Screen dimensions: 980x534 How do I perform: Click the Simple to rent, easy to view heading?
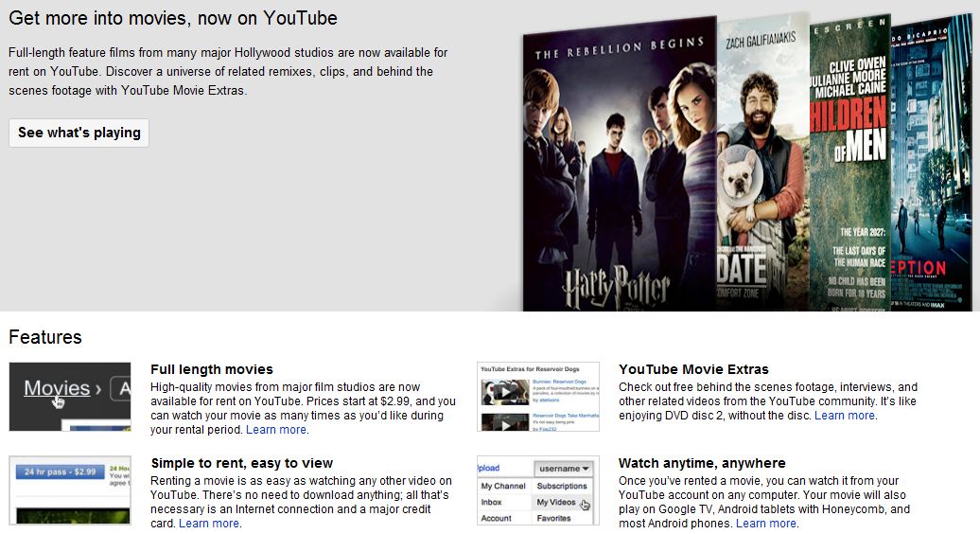[x=242, y=463]
